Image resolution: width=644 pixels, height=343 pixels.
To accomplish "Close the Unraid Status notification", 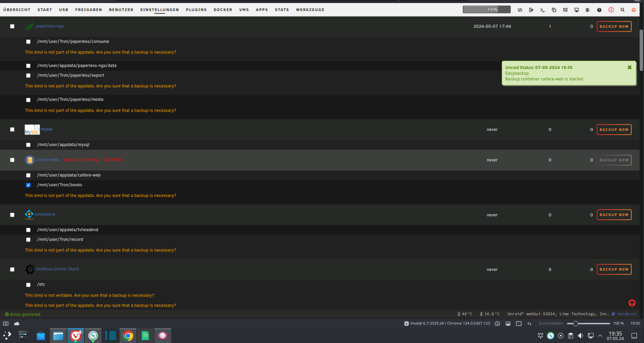I will [629, 67].
